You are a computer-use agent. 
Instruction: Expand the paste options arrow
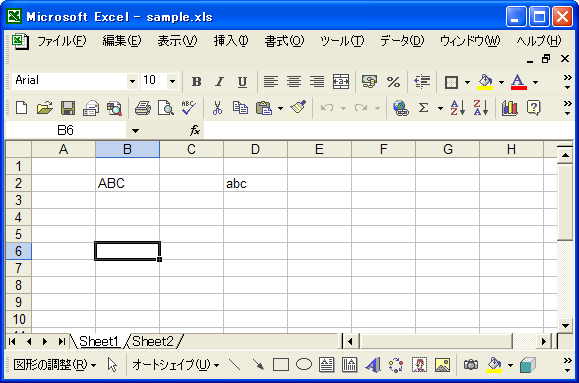tap(280, 108)
